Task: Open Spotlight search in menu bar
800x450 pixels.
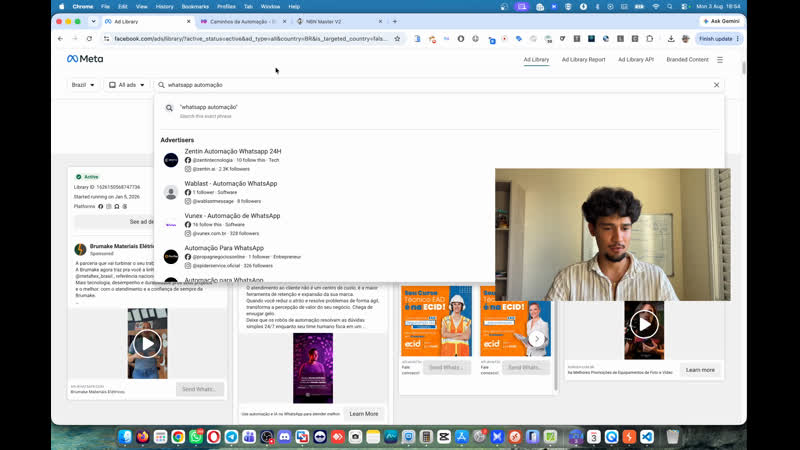Action: (670, 7)
